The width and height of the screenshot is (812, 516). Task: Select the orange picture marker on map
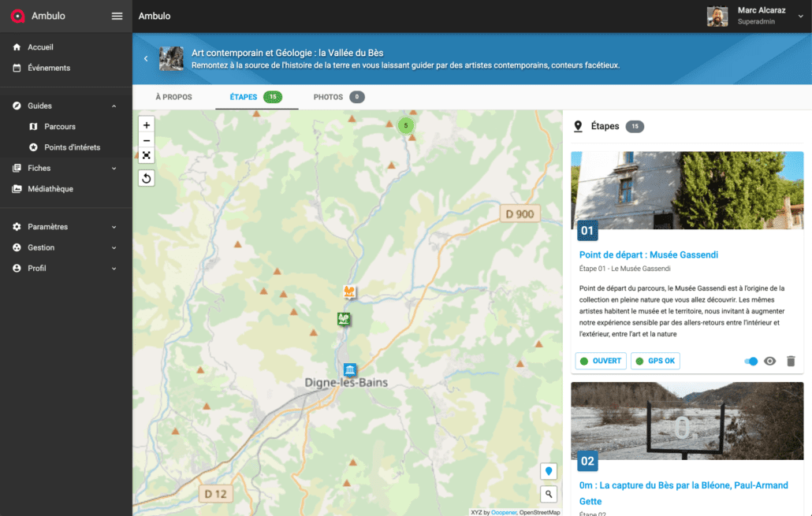point(349,291)
